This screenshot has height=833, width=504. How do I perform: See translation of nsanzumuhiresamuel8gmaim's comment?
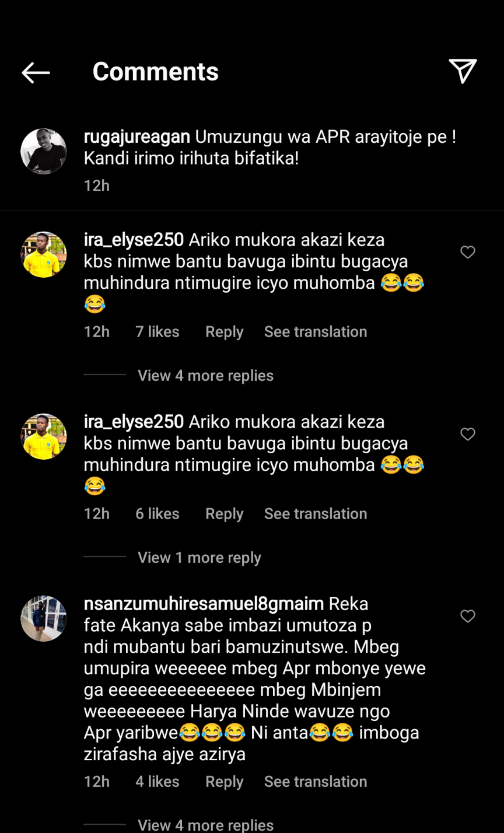click(315, 782)
